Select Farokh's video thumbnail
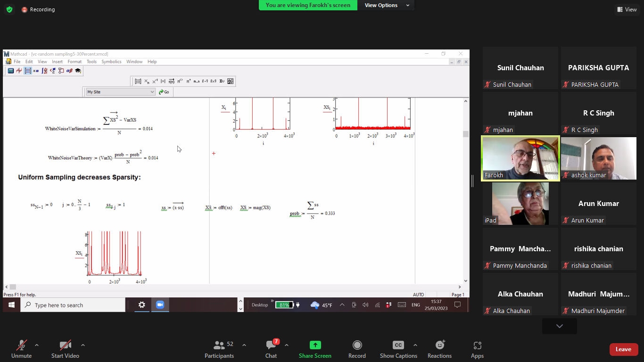This screenshot has width=644, height=362. [x=520, y=158]
